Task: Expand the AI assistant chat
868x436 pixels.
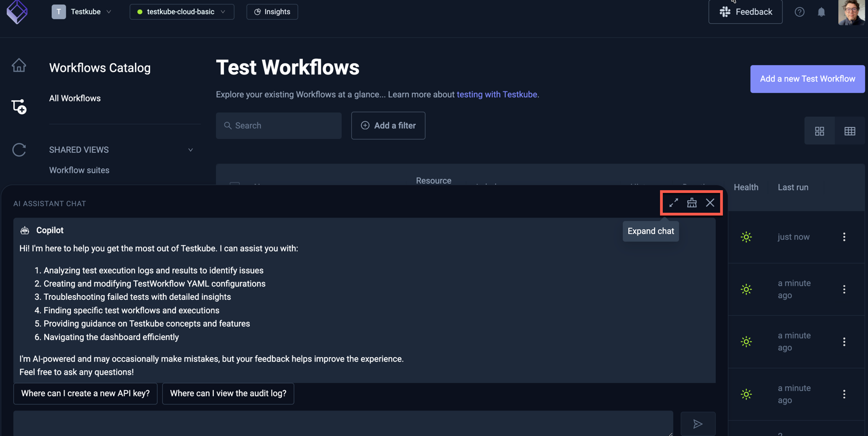Action: 673,203
